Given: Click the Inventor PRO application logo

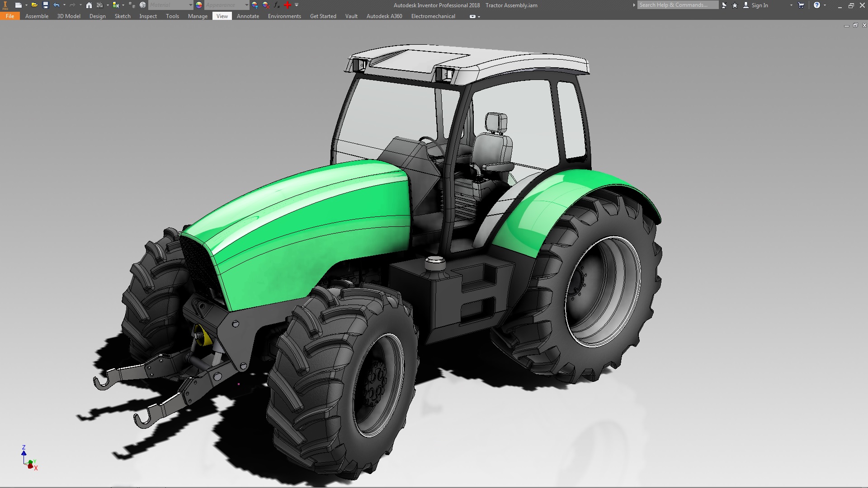Looking at the screenshot, I should 5,5.
